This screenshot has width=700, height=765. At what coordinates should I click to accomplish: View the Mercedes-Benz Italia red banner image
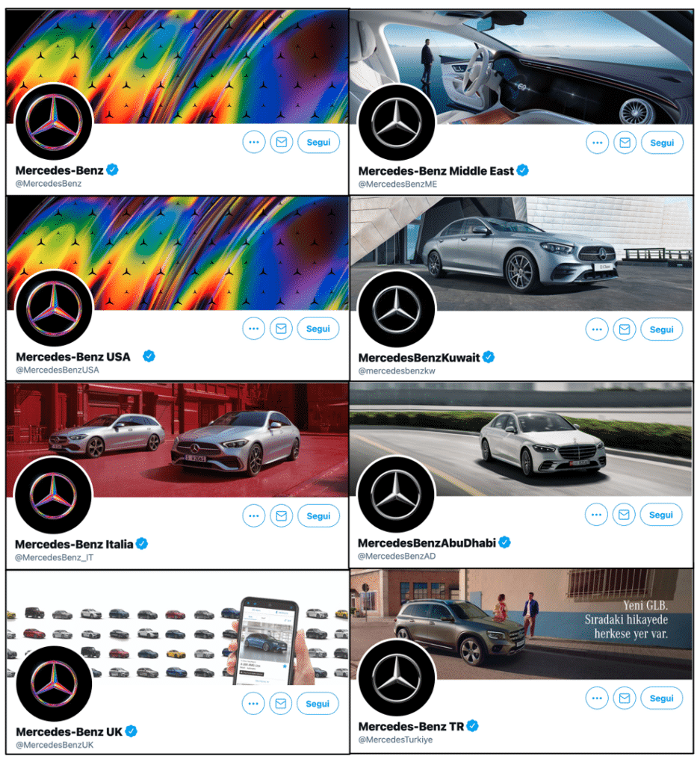(178, 440)
